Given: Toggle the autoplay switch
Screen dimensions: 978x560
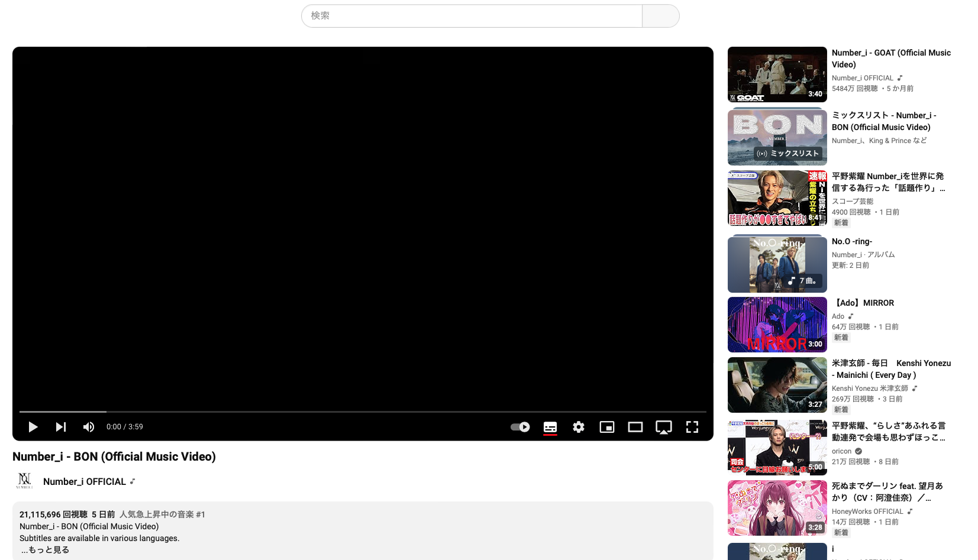Looking at the screenshot, I should click(x=520, y=427).
